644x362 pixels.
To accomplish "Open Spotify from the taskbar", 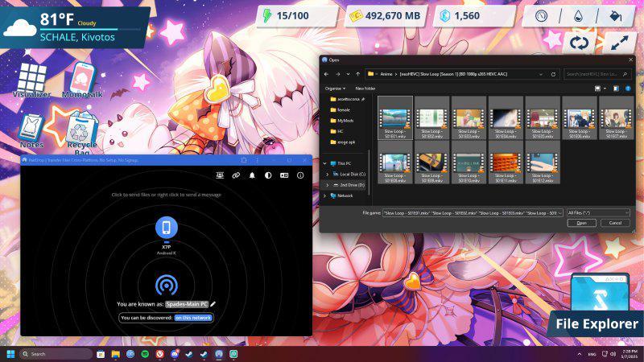I will tap(145, 354).
